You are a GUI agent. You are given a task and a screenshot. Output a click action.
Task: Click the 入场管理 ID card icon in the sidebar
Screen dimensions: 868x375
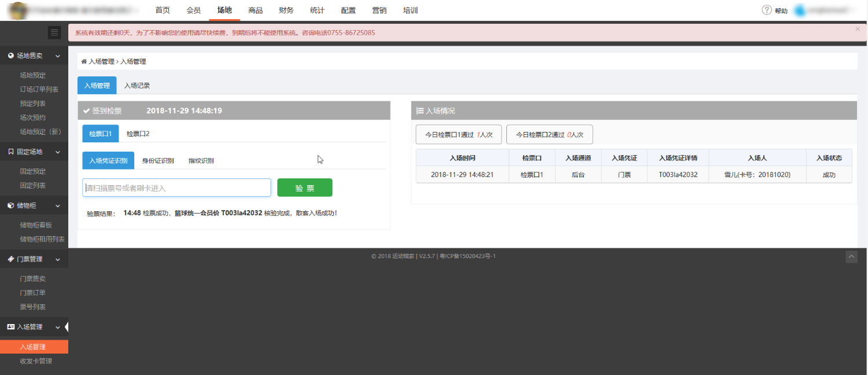pyautogui.click(x=11, y=327)
